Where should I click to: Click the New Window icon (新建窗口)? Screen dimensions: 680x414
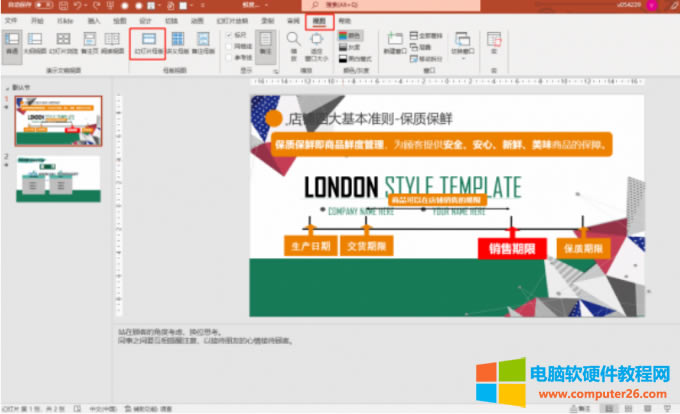393,42
